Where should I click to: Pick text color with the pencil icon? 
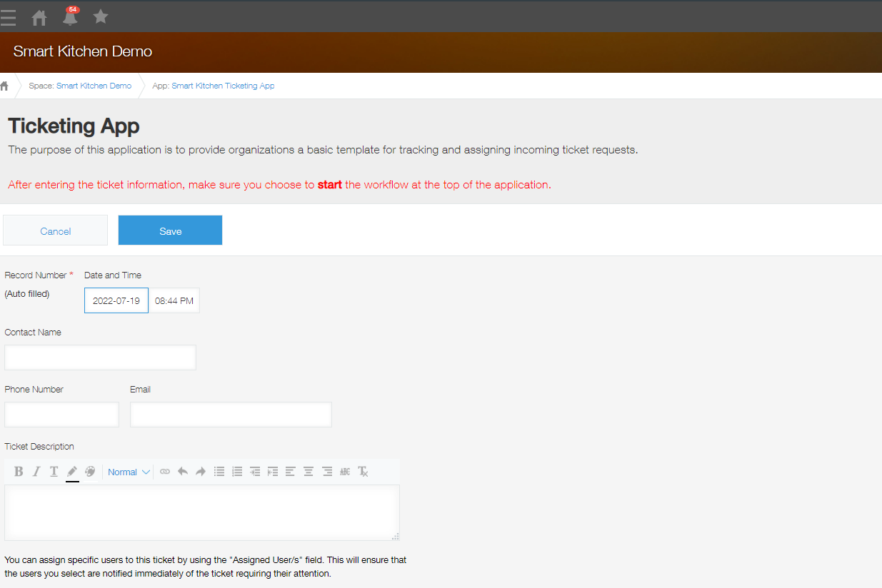pos(72,472)
